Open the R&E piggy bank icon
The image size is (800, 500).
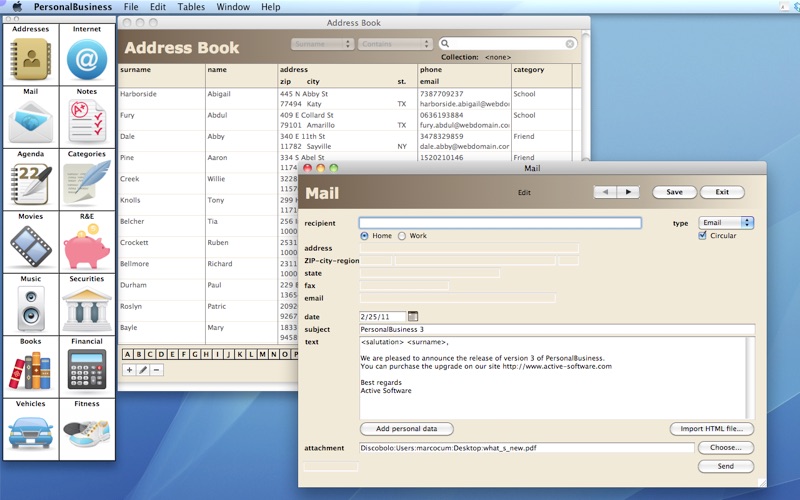(x=87, y=246)
